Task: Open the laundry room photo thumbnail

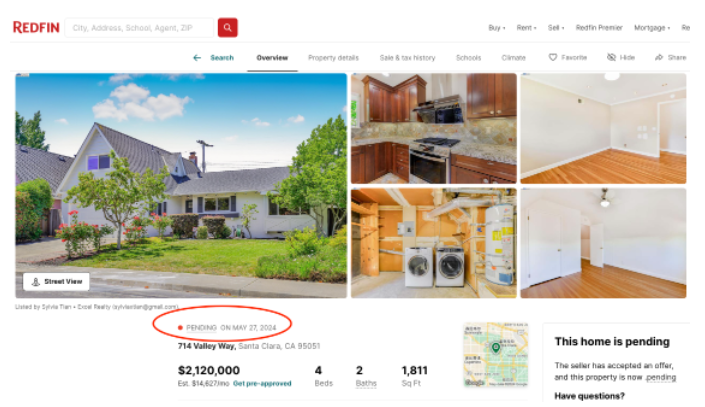Action: coord(433,243)
